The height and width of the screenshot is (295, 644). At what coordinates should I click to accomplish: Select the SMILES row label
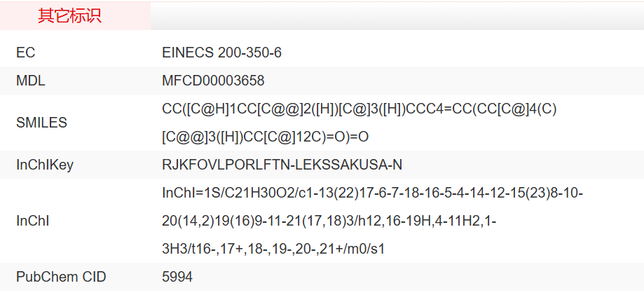[41, 123]
